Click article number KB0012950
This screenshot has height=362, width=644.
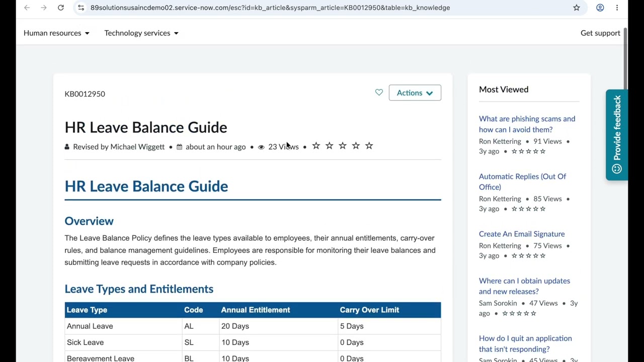click(x=85, y=94)
